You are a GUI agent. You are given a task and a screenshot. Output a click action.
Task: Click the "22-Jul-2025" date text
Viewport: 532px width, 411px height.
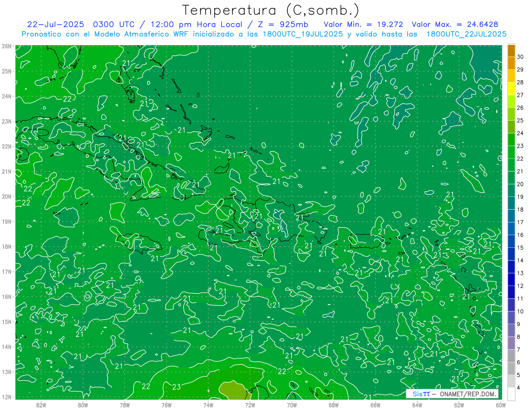click(x=55, y=24)
